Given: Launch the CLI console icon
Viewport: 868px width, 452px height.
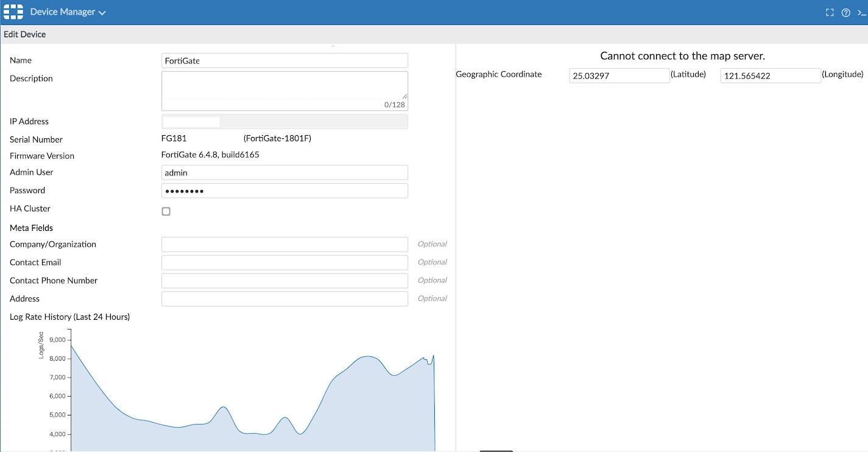Looking at the screenshot, I should click(x=862, y=12).
